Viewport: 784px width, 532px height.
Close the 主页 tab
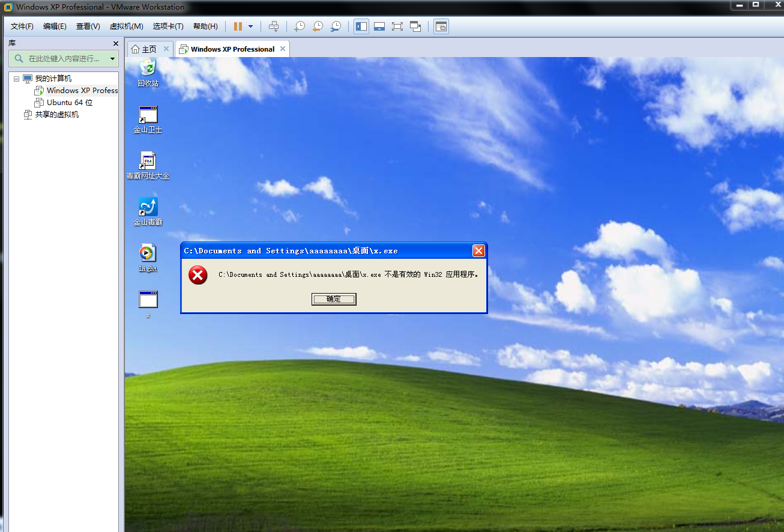coord(166,49)
